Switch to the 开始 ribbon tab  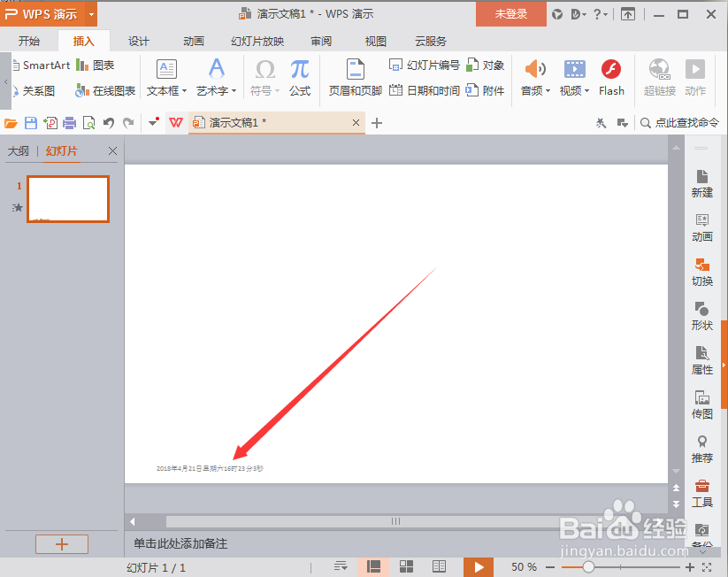click(x=29, y=42)
